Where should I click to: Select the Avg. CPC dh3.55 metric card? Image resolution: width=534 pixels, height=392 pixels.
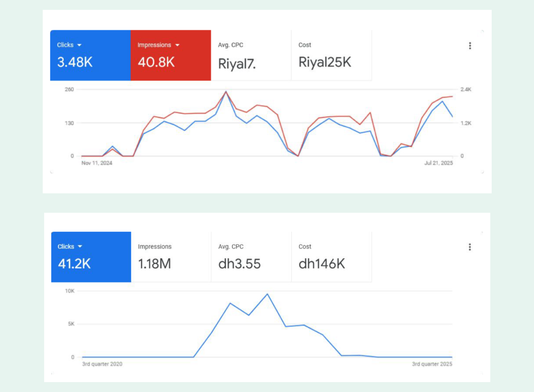251,257
